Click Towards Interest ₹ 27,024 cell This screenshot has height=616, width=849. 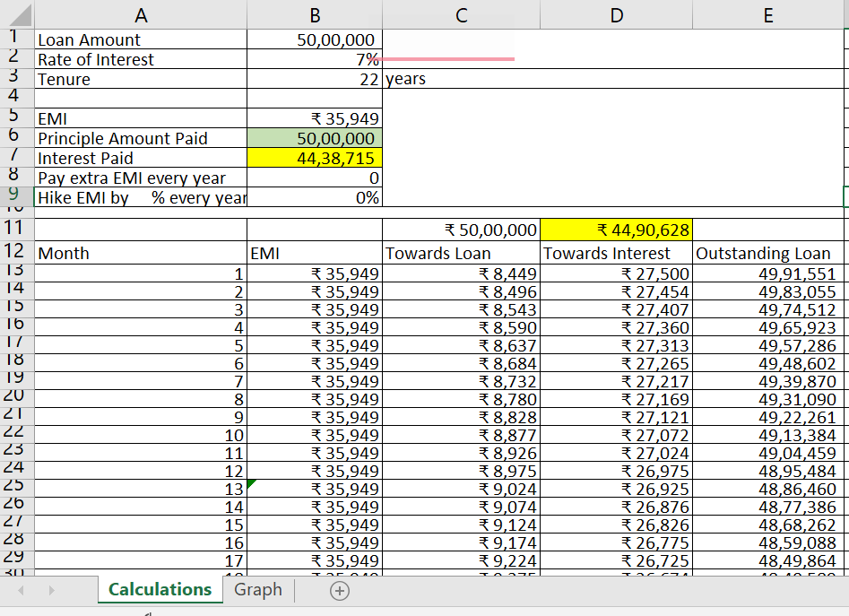[x=616, y=453]
